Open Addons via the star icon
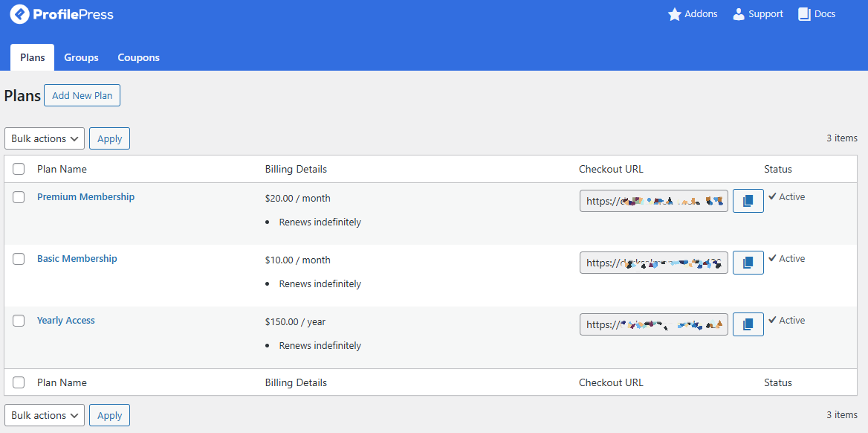This screenshot has height=433, width=868. [675, 14]
